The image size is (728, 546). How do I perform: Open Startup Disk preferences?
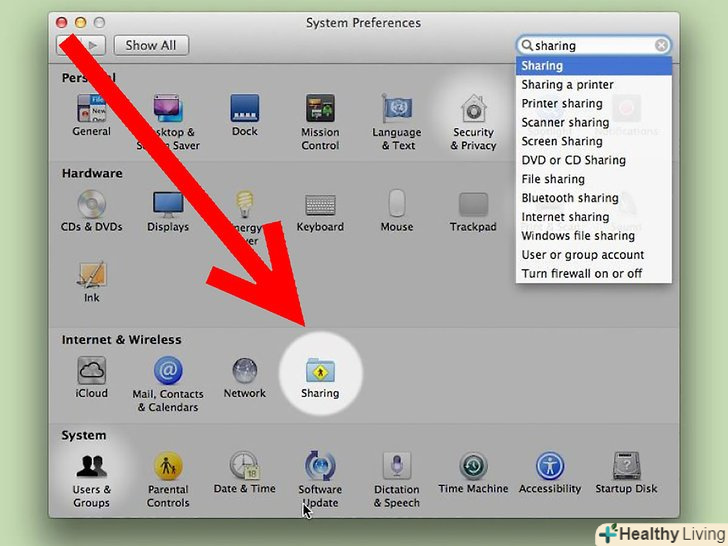pyautogui.click(x=626, y=472)
